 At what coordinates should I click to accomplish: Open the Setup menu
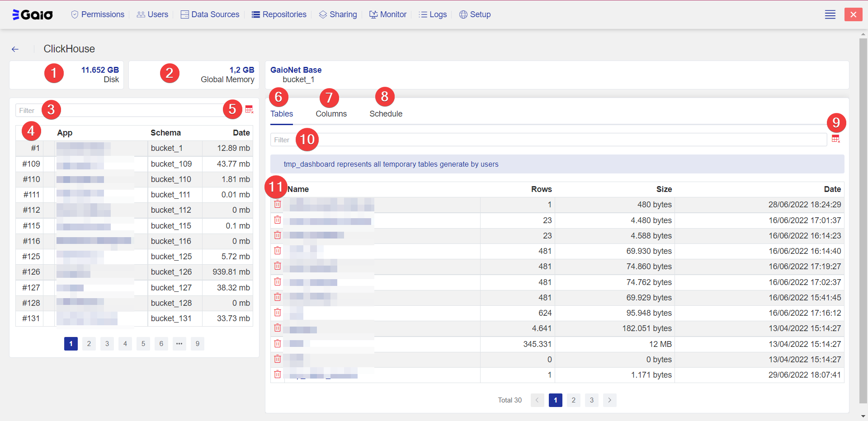(475, 14)
